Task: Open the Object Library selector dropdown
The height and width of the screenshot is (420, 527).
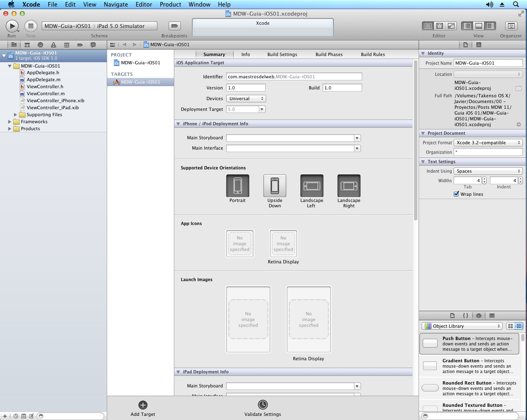Action: pos(462,326)
